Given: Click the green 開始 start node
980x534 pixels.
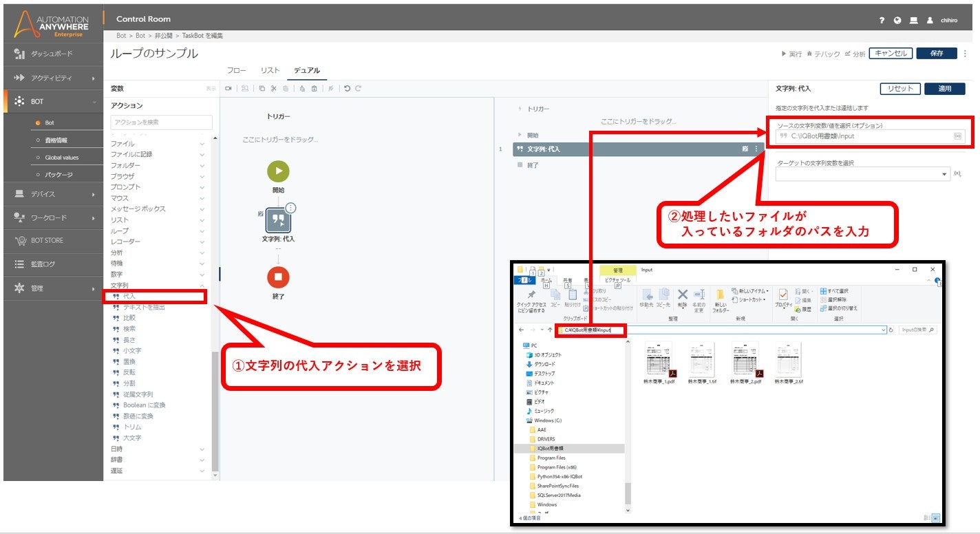Looking at the screenshot, I should point(278,171).
